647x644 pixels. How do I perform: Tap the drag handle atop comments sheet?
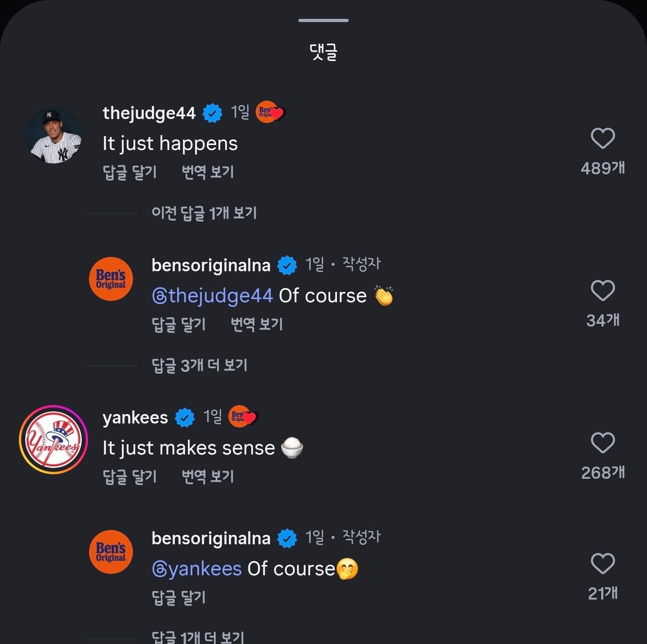323,20
